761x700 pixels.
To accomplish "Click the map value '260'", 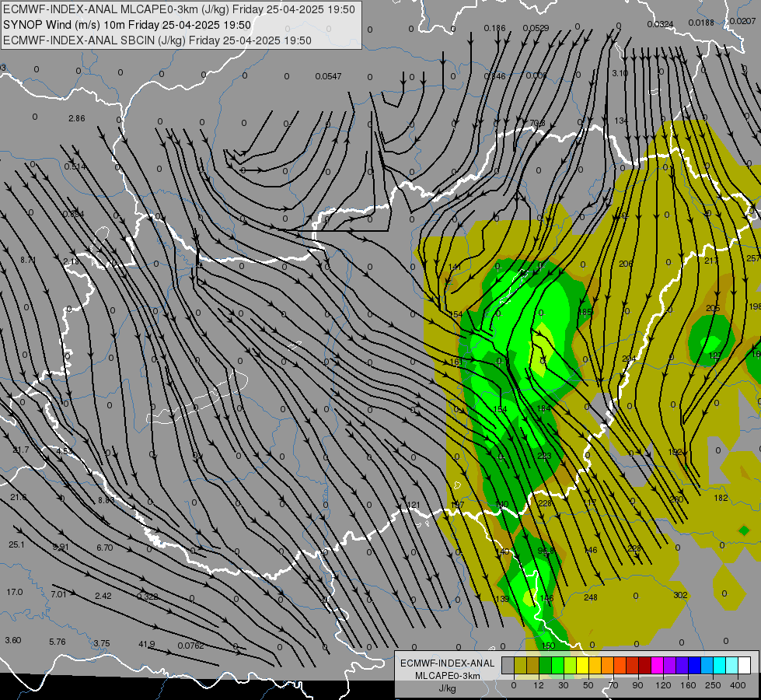I will point(676,499).
